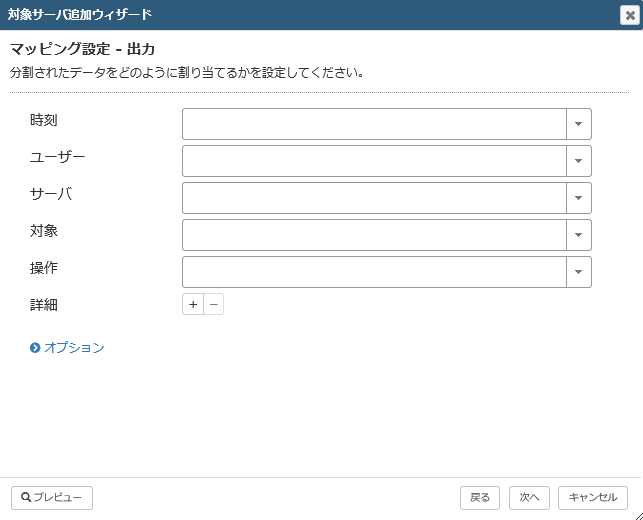The height and width of the screenshot is (520, 643).
Task: Click the 詳細 field label
Action: pos(44,305)
